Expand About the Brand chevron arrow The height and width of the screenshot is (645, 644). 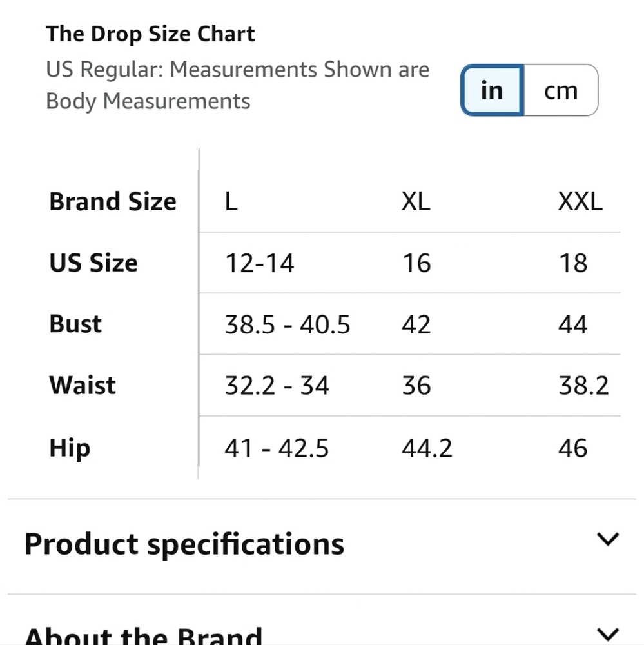pos(608,634)
